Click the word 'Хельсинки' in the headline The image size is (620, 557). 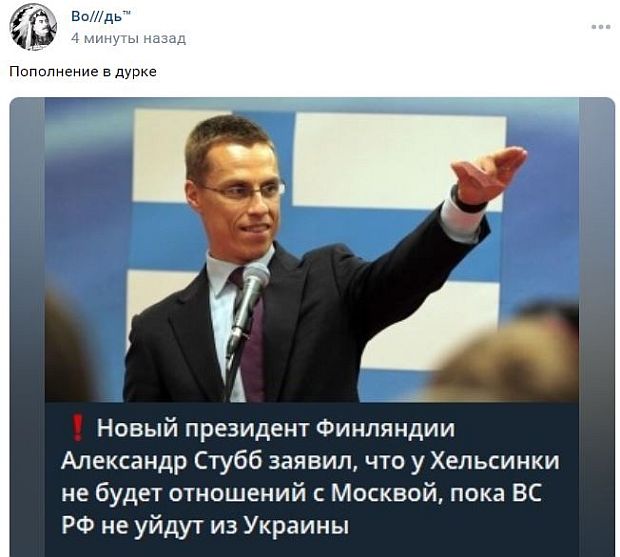click(495, 461)
